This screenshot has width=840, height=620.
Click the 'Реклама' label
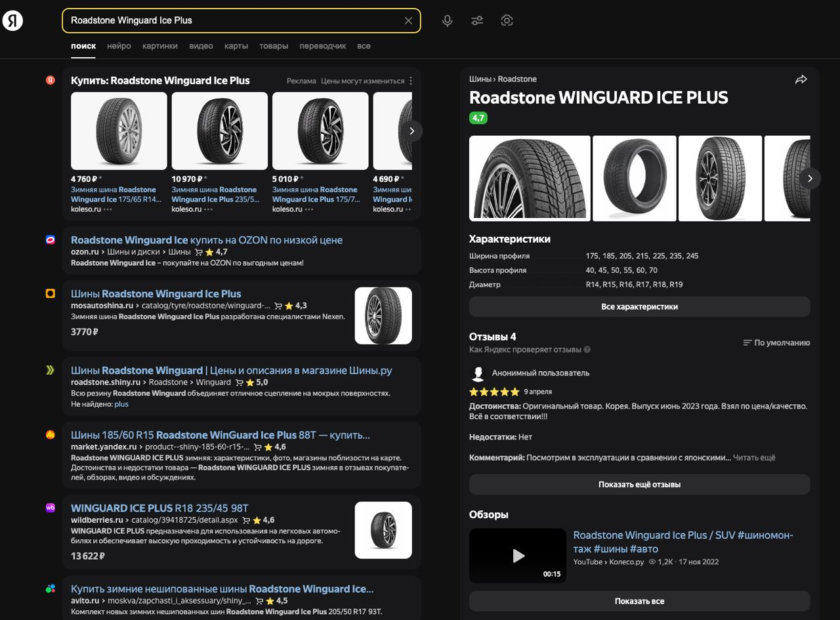tap(301, 81)
